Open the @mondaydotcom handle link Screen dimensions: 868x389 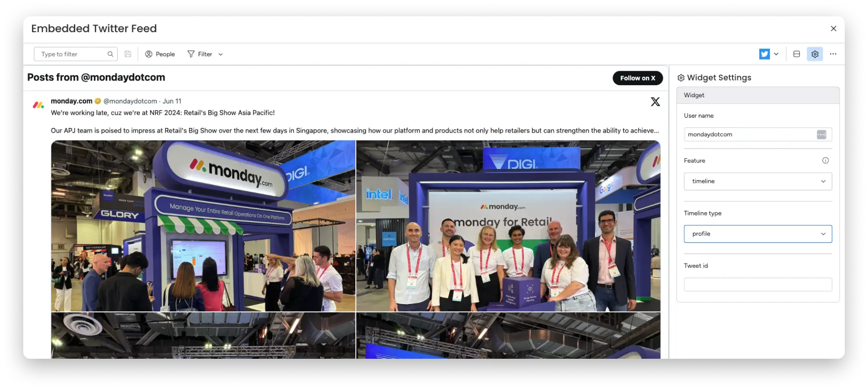(130, 101)
